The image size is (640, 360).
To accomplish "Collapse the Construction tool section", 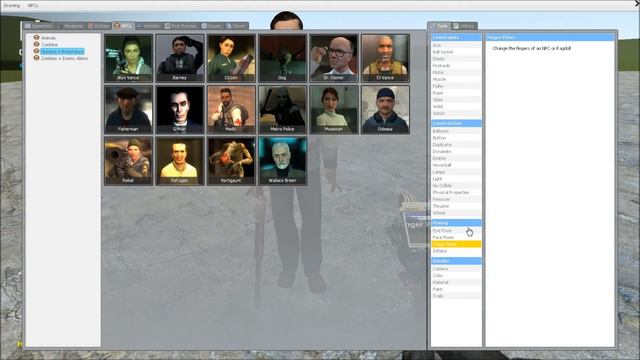I will point(456,123).
